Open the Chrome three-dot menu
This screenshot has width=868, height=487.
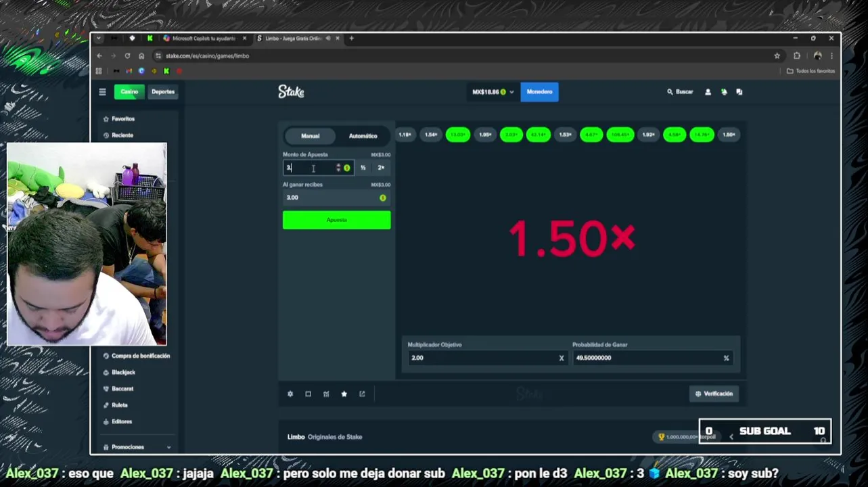tap(831, 56)
